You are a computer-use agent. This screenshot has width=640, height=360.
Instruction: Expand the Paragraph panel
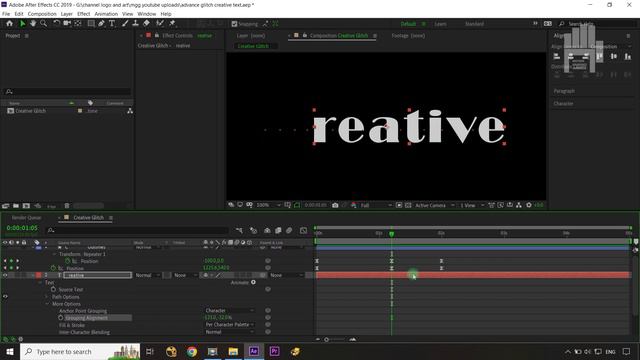[x=564, y=91]
